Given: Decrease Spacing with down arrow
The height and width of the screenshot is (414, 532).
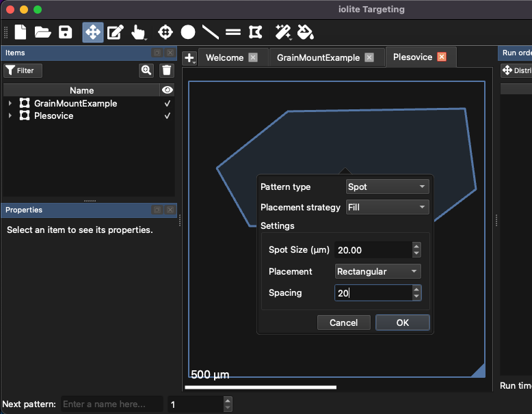Looking at the screenshot, I should pyautogui.click(x=416, y=296).
